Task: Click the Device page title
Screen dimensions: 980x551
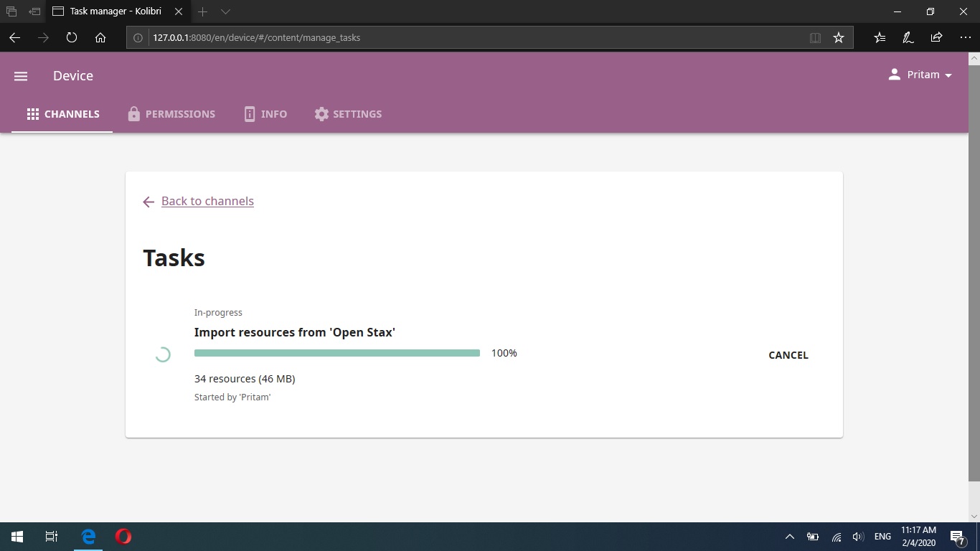Action: pyautogui.click(x=73, y=76)
